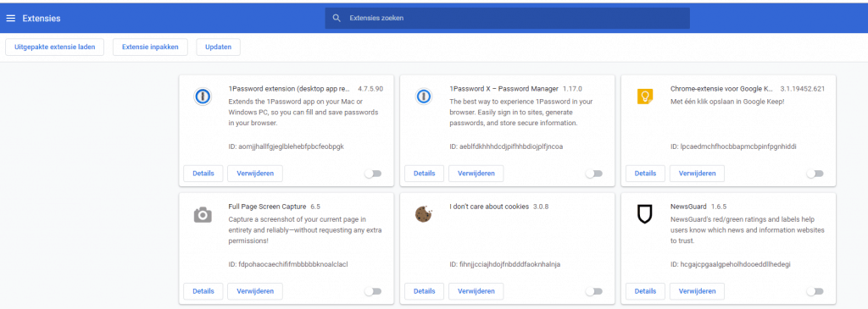
Task: Click the ID fdpohaocaechififmbbbbbknoalclacl text
Action: (x=288, y=264)
